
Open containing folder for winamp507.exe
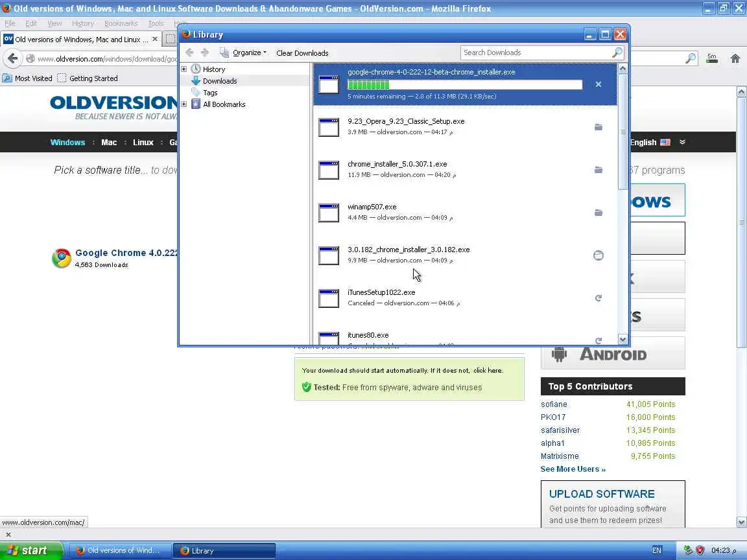599,213
